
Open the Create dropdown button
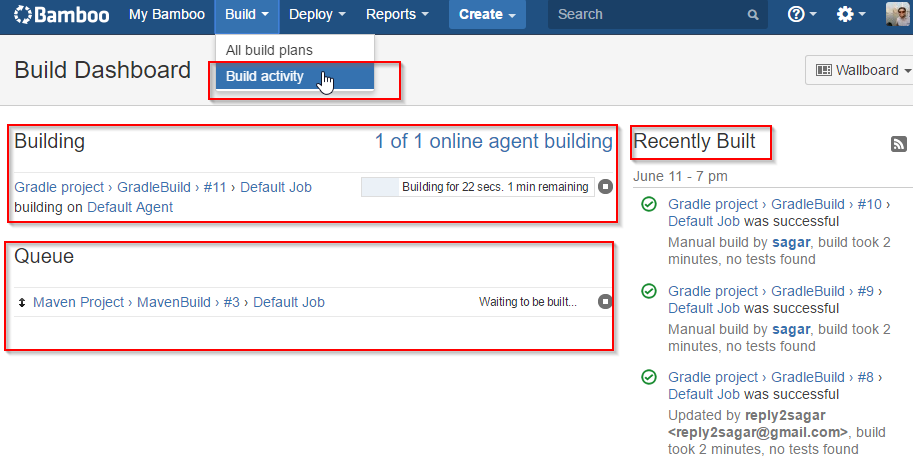(x=487, y=15)
